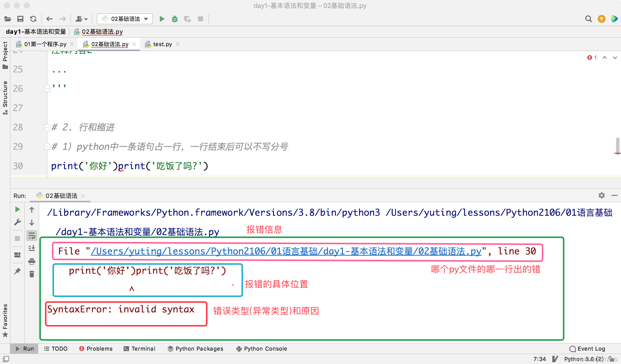Open Search Everywhere magnifier icon
The width and height of the screenshot is (621, 364).
588,19
